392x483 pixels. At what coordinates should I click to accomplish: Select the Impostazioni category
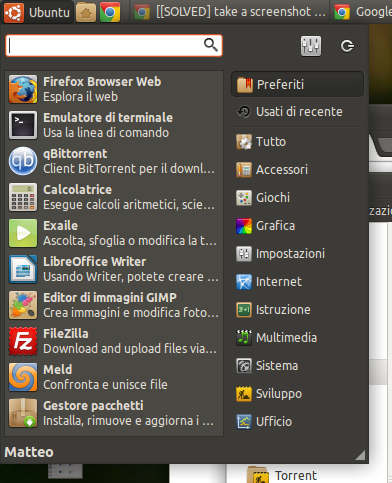coord(297,254)
